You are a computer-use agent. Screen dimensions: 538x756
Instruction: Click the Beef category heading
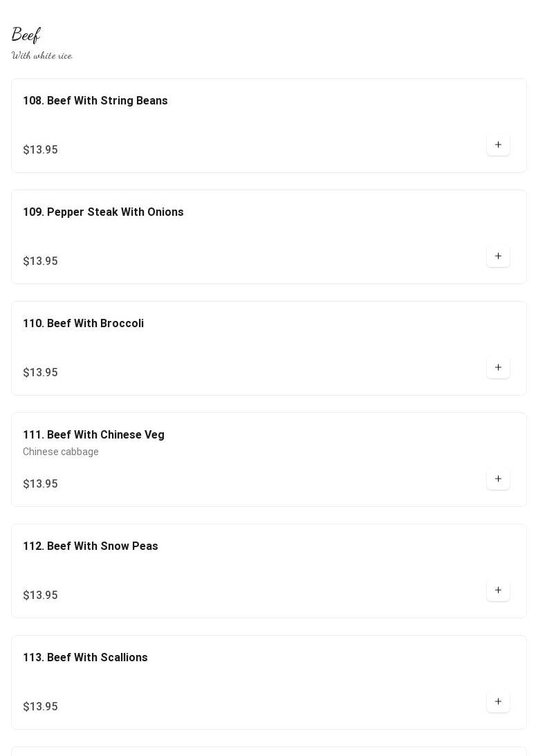click(x=26, y=35)
